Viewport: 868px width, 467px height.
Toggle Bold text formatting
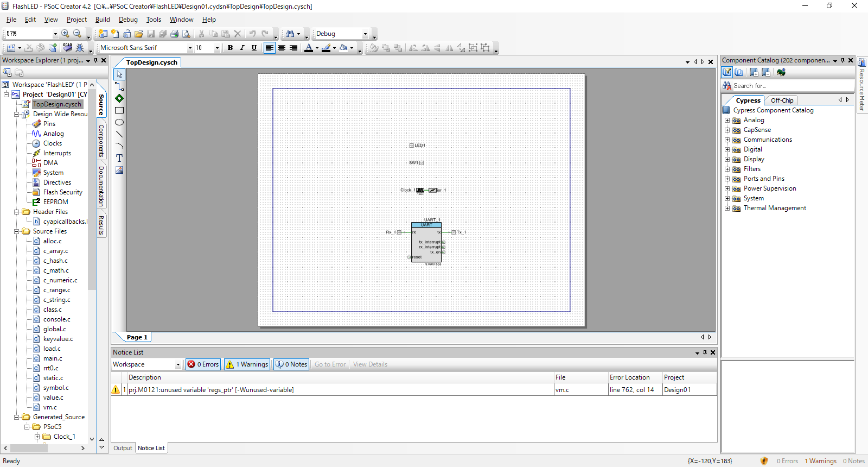click(230, 48)
